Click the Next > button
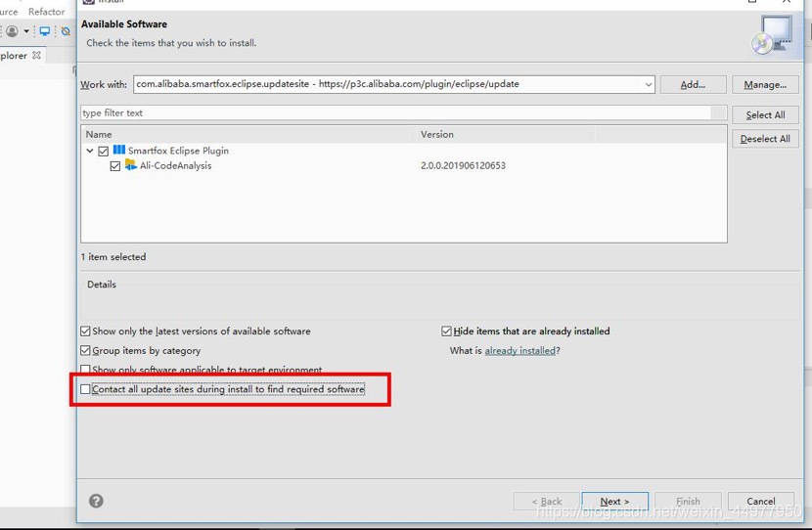The width and height of the screenshot is (812, 530). [x=614, y=501]
